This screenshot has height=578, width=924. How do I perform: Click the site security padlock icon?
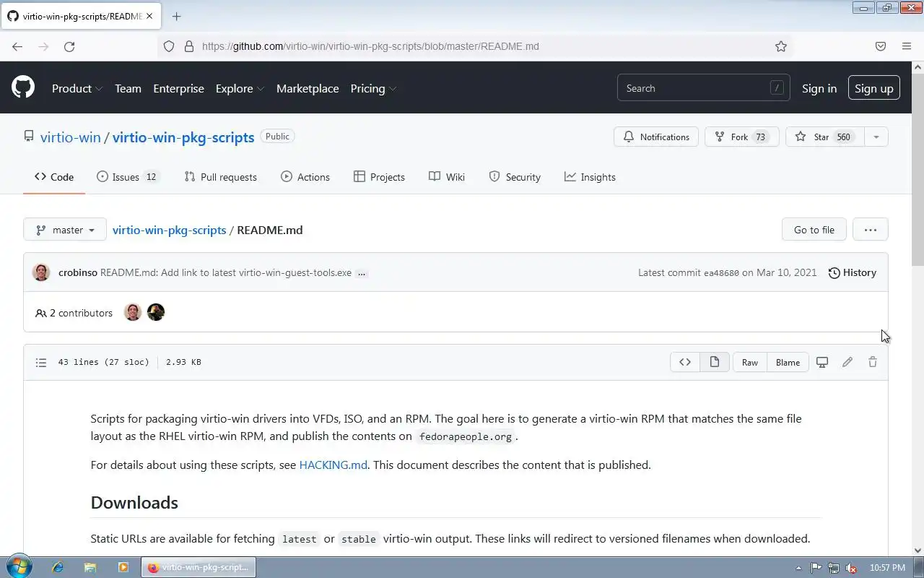[x=189, y=46]
